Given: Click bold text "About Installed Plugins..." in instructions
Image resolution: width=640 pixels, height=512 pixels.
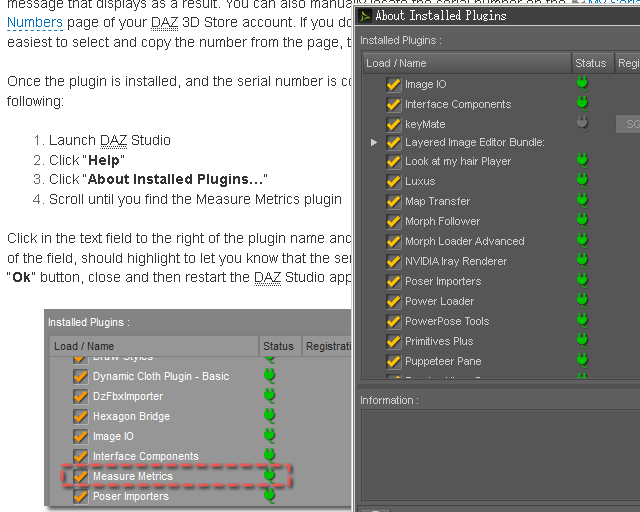Looking at the screenshot, I should pos(176,179).
